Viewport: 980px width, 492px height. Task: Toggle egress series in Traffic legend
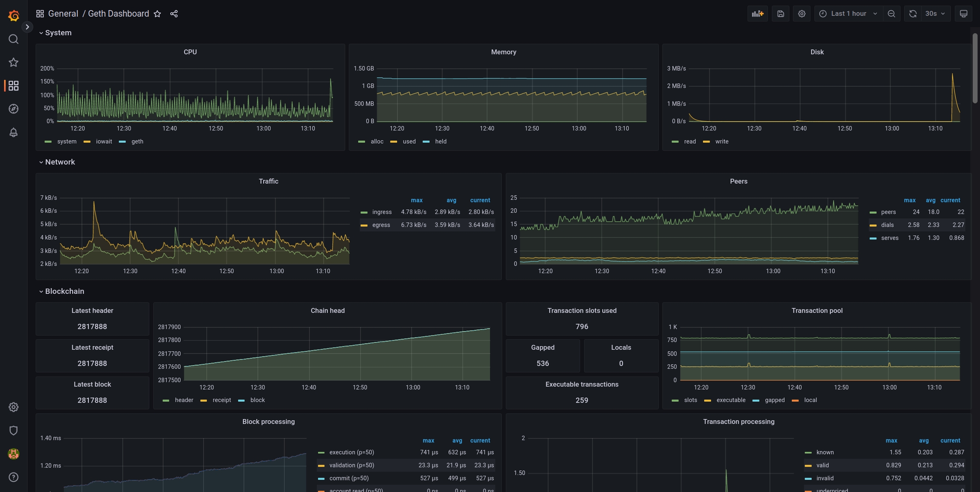(381, 225)
